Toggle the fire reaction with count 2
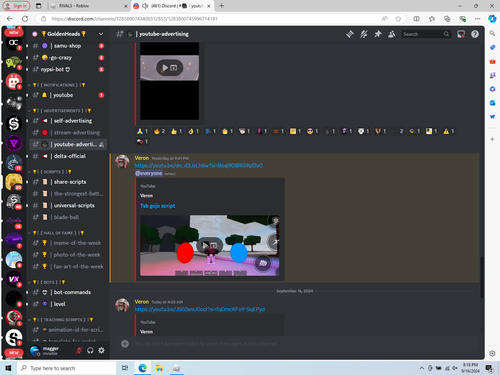Viewport: 500px width, 375px height. coord(159,131)
